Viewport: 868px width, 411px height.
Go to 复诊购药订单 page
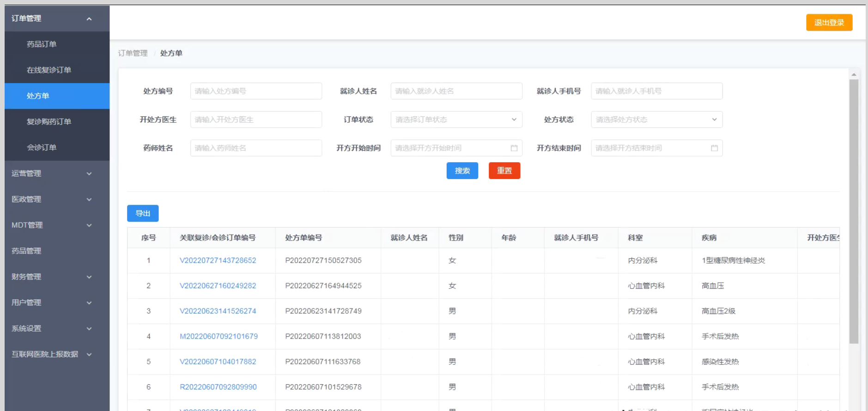49,122
